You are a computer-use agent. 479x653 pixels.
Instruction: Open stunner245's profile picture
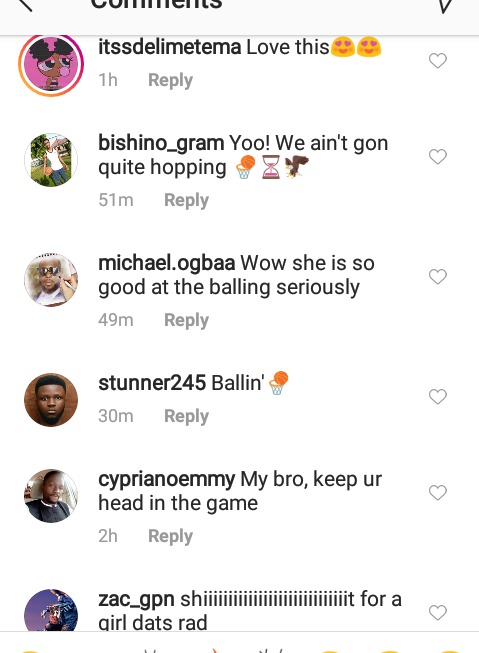(x=51, y=400)
